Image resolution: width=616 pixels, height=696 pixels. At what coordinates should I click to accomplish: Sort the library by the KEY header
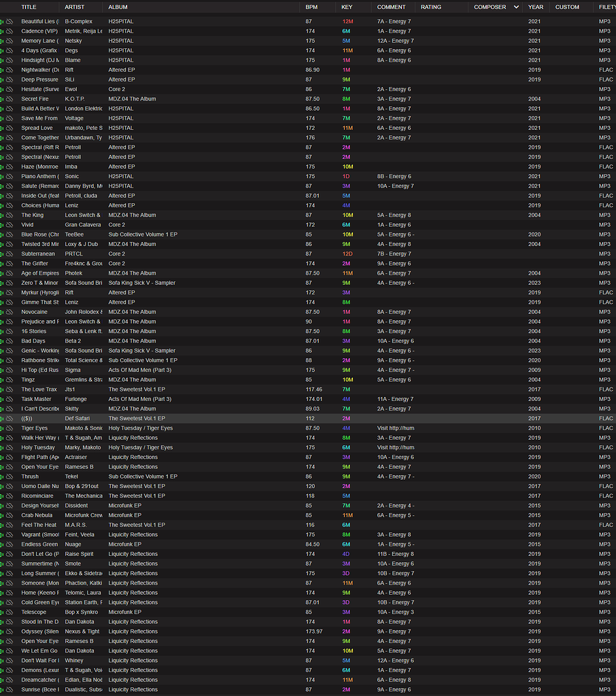tap(347, 7)
